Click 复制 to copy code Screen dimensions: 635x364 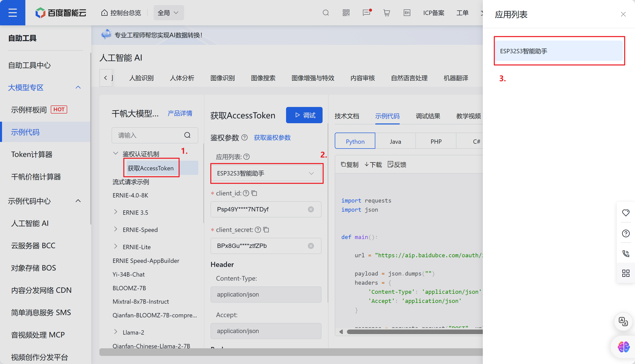(349, 165)
